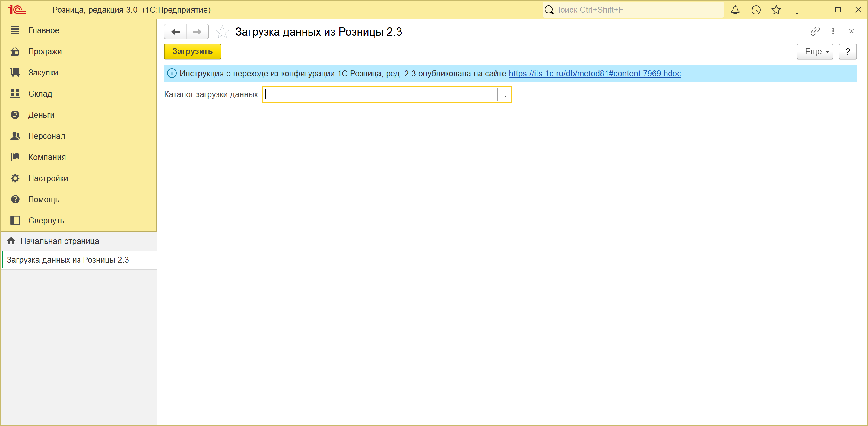Click the 1C logo icon
The width and height of the screenshot is (868, 426).
[17, 10]
